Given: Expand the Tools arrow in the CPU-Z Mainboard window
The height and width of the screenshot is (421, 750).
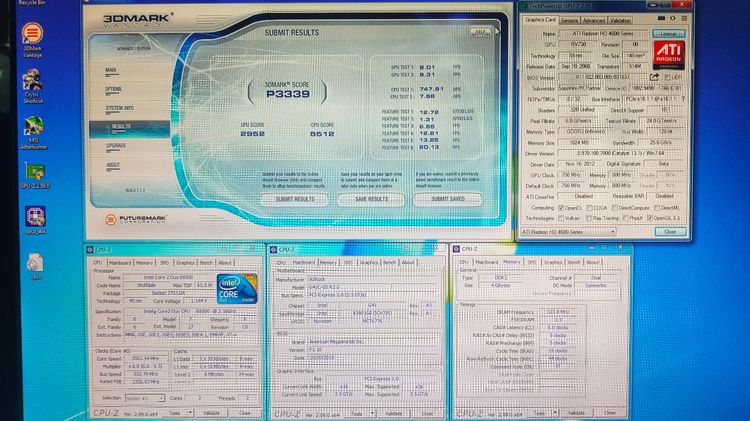Looking at the screenshot, I should 373,413.
